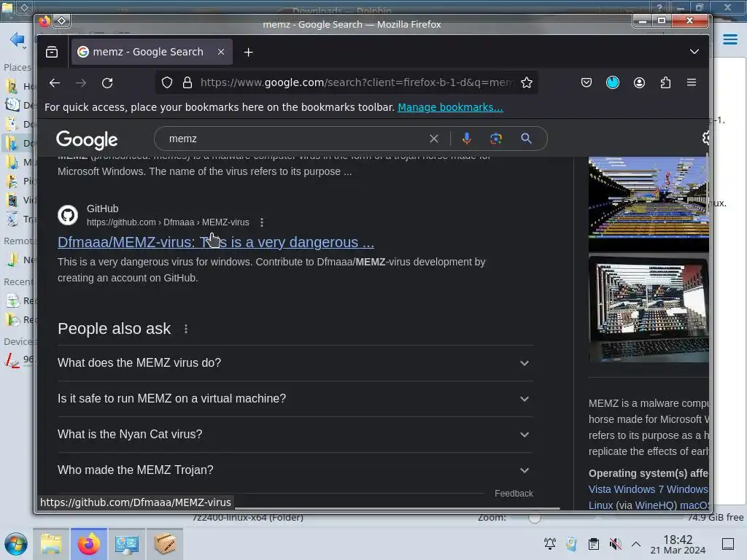The width and height of the screenshot is (747, 560).
Task: Open MEMZ laptop photo thumbnail
Action: point(649,309)
